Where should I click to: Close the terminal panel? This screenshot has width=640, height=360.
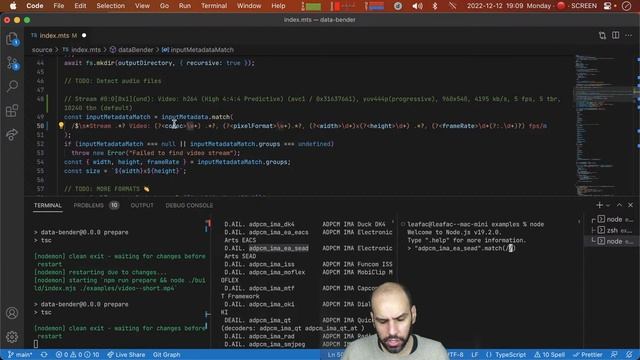[631, 205]
